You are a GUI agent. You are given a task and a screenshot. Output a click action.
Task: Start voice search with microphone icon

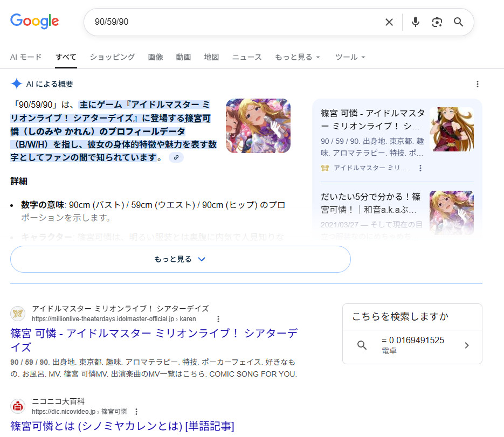[415, 22]
